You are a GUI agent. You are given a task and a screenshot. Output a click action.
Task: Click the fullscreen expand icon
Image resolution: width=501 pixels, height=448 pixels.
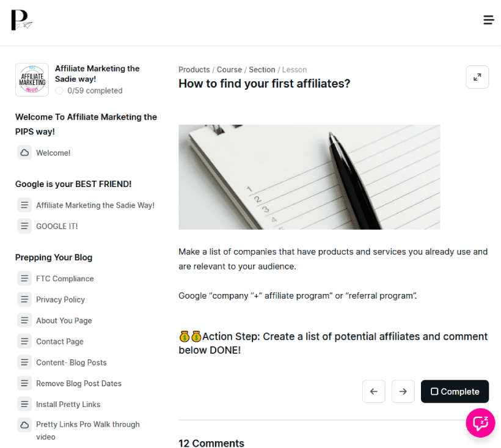point(477,77)
